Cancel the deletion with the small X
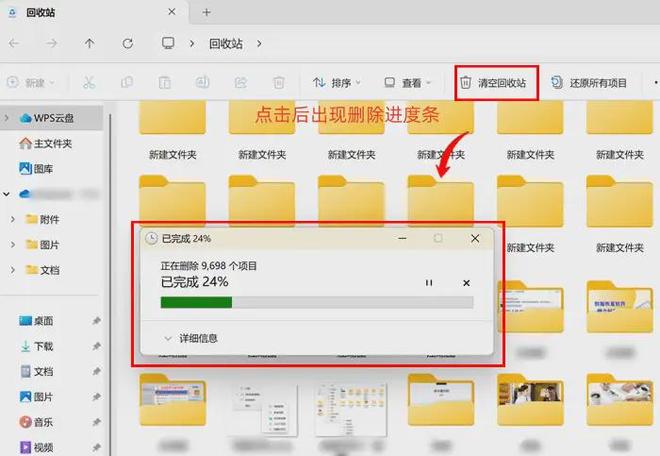 [x=466, y=283]
